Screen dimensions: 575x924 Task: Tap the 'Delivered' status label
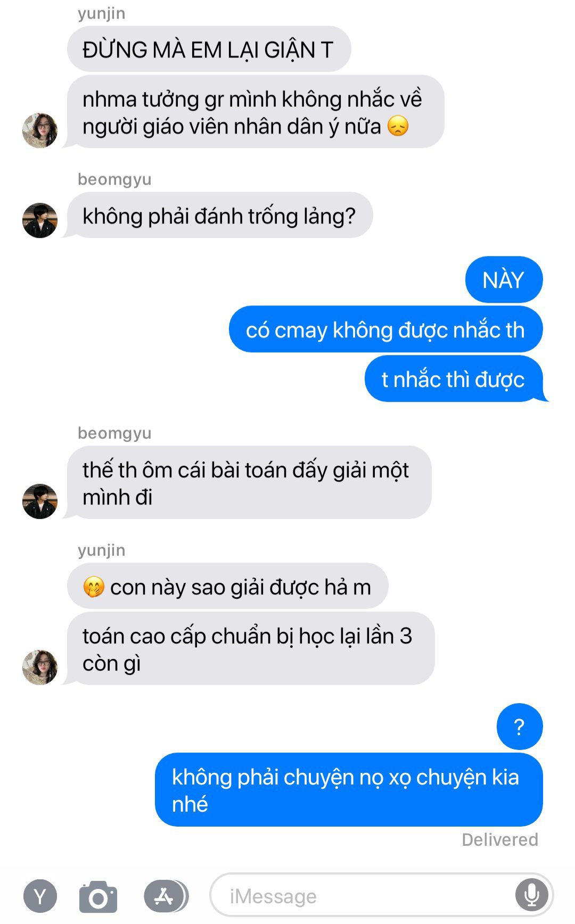[500, 840]
